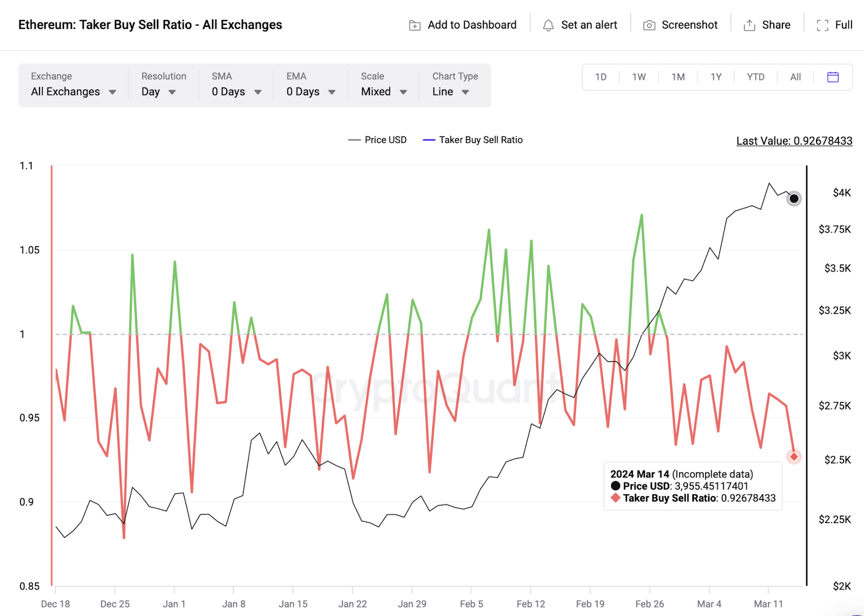Viewport: 864px width, 616px height.
Task: Open the Chart Type dropdown set to Line
Action: 455,85
